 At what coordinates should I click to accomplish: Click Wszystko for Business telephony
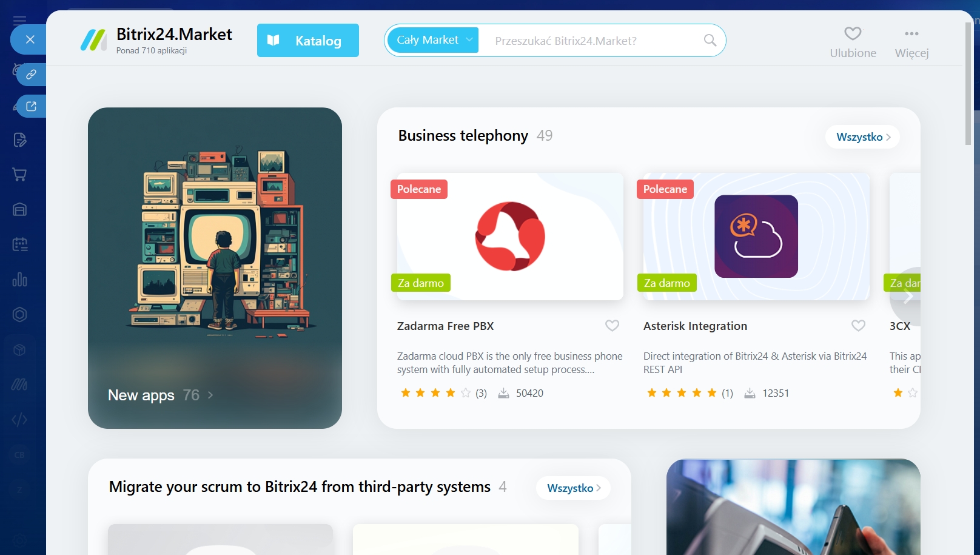pos(862,137)
